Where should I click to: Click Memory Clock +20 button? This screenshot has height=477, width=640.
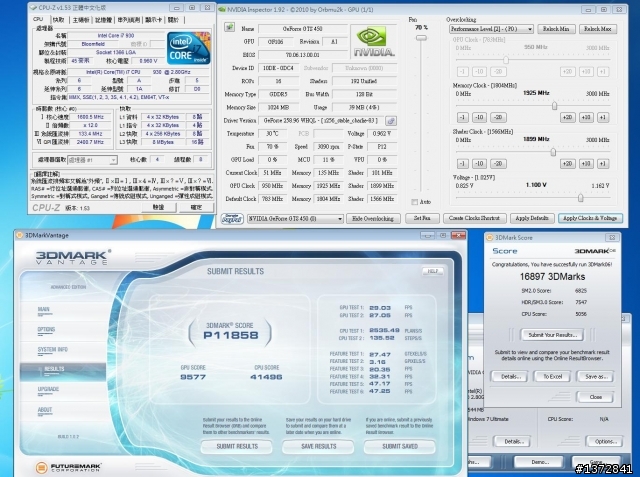[x=567, y=118]
